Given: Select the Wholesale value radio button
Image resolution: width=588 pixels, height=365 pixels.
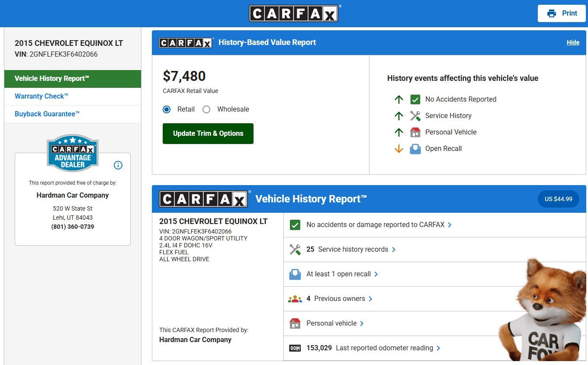Looking at the screenshot, I should pyautogui.click(x=206, y=109).
